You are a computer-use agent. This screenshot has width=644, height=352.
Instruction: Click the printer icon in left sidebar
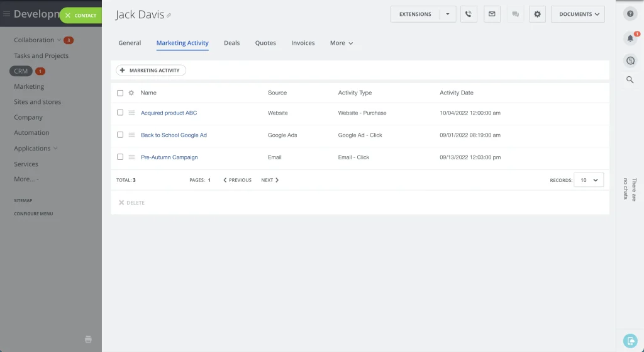(88, 339)
